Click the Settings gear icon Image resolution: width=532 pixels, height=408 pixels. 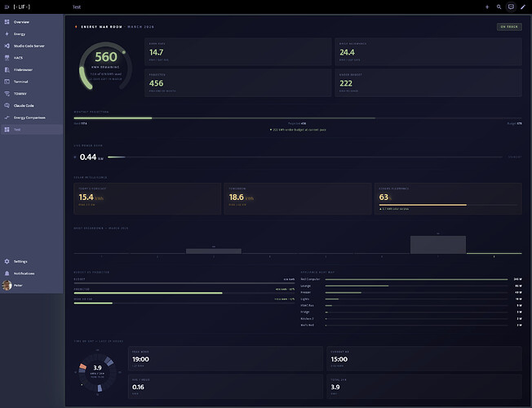pos(7,261)
